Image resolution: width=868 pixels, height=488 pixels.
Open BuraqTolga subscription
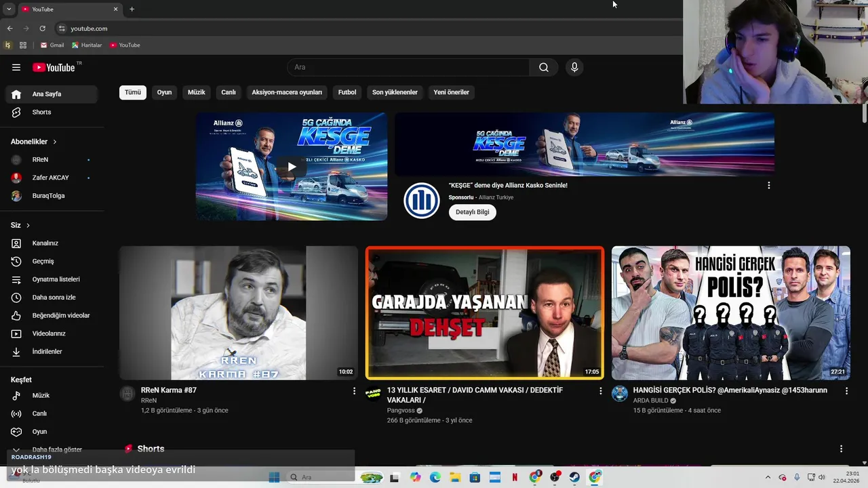[x=52, y=196]
